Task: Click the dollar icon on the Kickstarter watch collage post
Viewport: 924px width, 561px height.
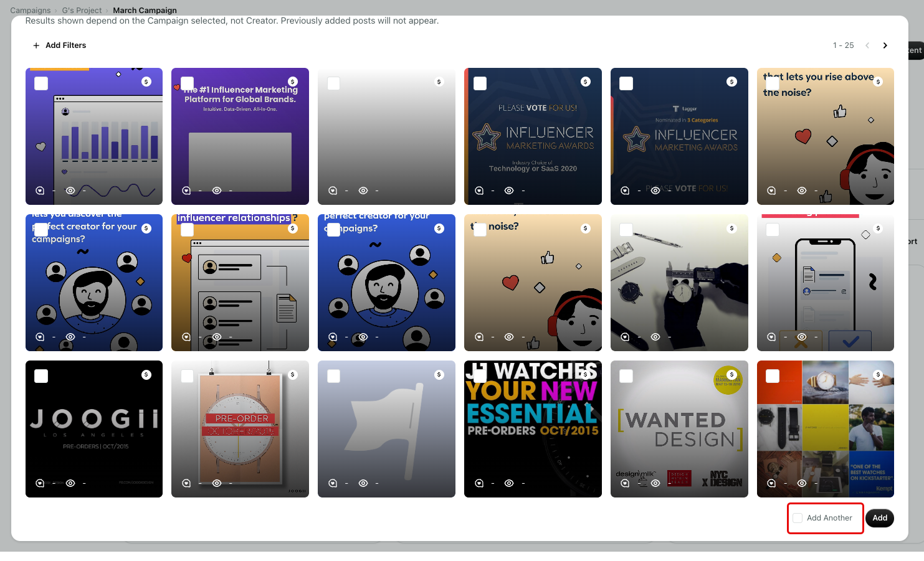Action: point(879,375)
